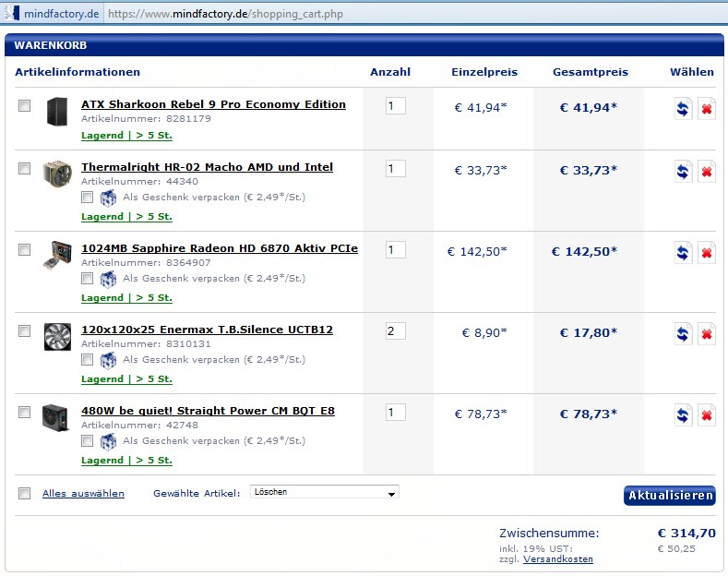The image size is (728, 576).
Task: Click gift box icon under Thermalright HR-02 Macho
Action: (108, 198)
